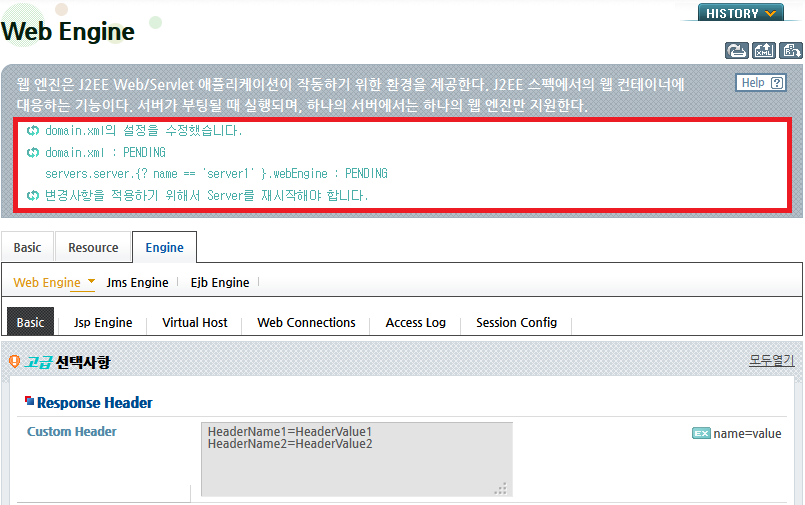Screen dimensions: 805x505
Task: Open the Jsp Engine sub-tab
Action: pyautogui.click(x=103, y=322)
